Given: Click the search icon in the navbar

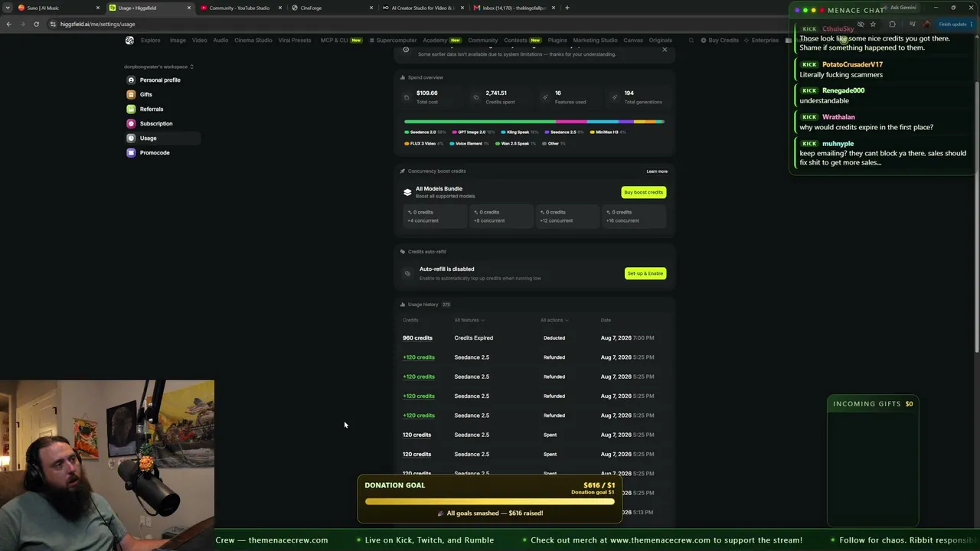Looking at the screenshot, I should (x=691, y=40).
